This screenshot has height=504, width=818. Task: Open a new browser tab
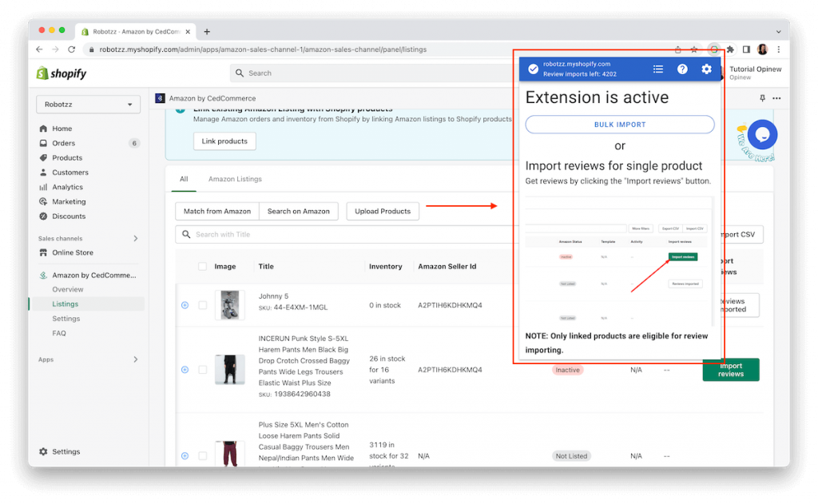(207, 32)
